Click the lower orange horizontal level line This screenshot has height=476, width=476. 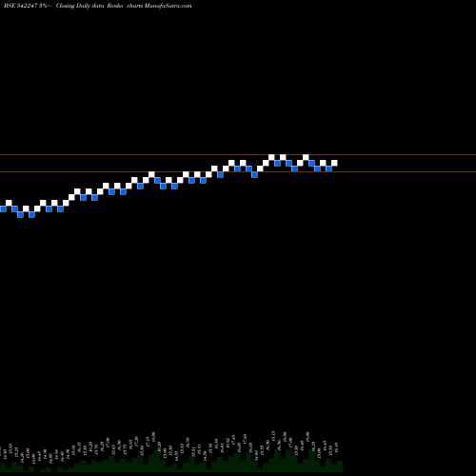[238, 172]
